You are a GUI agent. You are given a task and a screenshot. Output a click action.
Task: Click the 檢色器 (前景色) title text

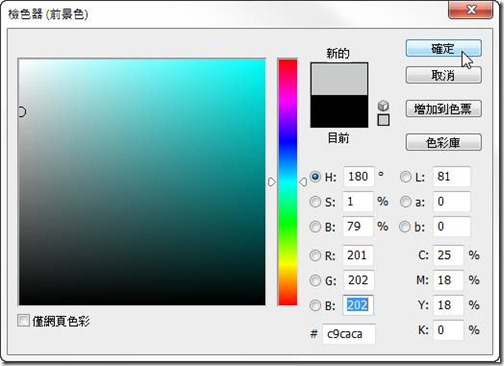click(48, 14)
